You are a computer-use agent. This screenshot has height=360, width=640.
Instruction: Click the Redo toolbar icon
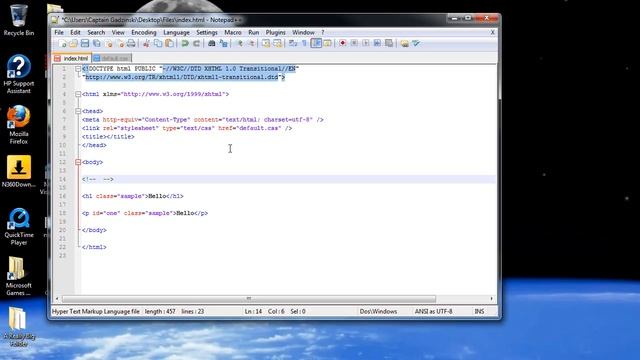(x=196, y=43)
